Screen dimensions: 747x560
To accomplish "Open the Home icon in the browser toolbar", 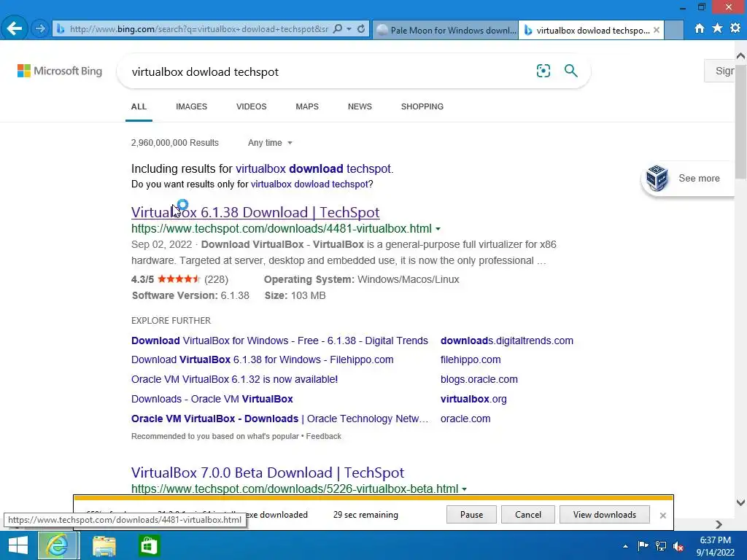I will pyautogui.click(x=700, y=28).
